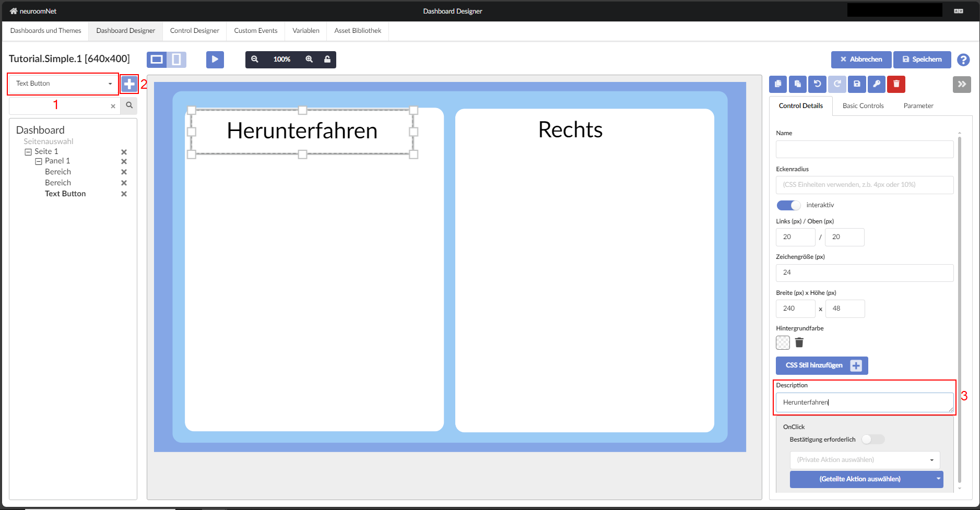This screenshot has width=980, height=510.
Task: Delete the selected control with the red trash button
Action: click(x=896, y=84)
